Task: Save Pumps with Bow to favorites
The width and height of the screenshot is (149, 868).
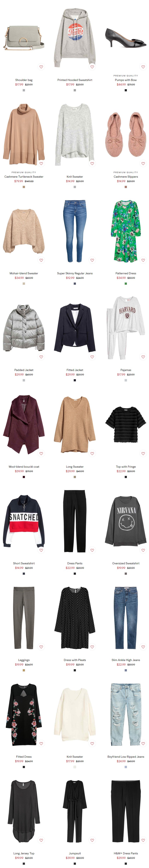Action: pyautogui.click(x=143, y=67)
